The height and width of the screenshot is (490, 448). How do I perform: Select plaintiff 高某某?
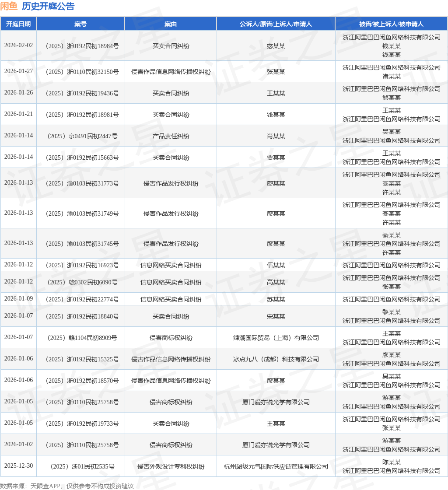(276, 283)
